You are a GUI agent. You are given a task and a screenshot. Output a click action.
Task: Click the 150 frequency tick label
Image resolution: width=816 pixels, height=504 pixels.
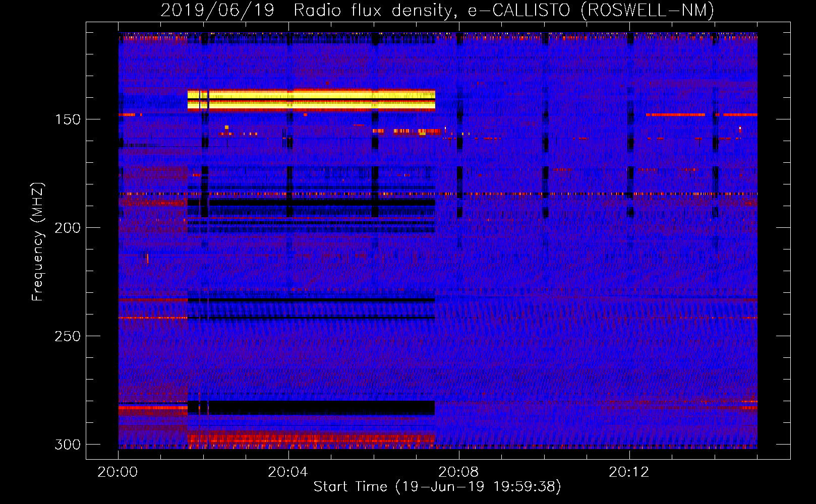pos(68,119)
